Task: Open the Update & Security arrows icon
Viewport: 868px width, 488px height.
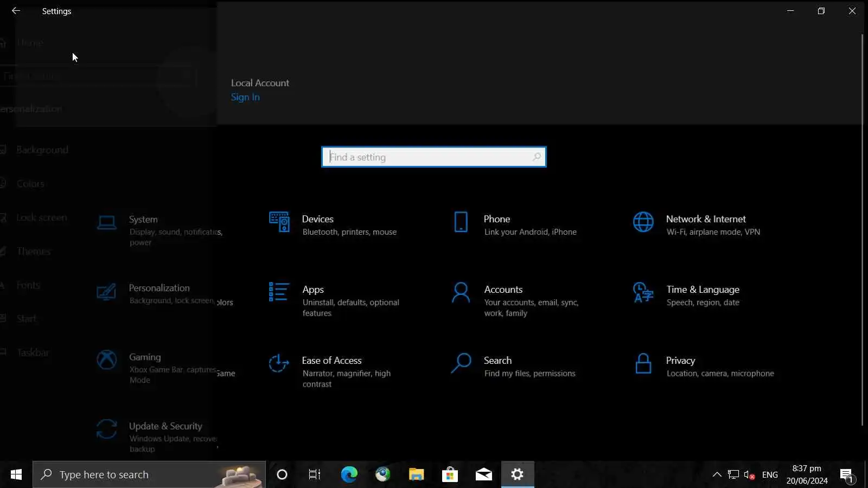Action: click(106, 429)
